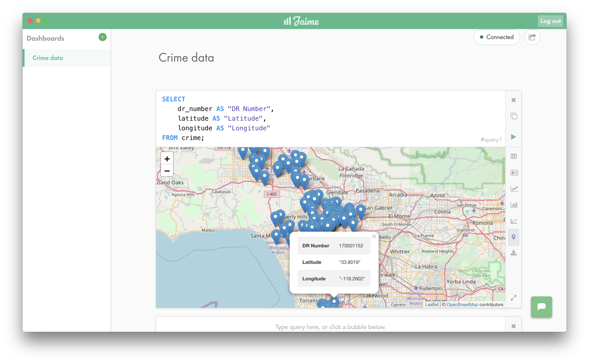This screenshot has height=364, width=589.
Task: Click the Log out button
Action: click(550, 21)
